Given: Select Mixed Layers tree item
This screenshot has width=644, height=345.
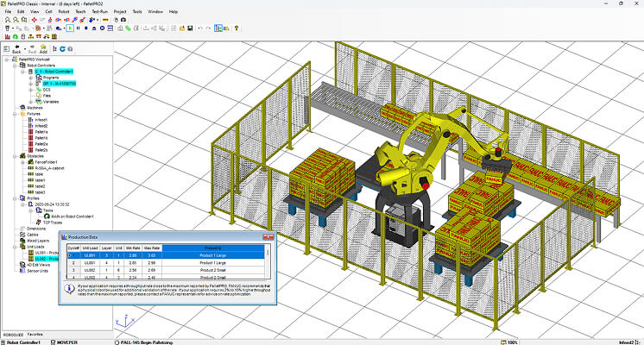Looking at the screenshot, I should tap(38, 241).
